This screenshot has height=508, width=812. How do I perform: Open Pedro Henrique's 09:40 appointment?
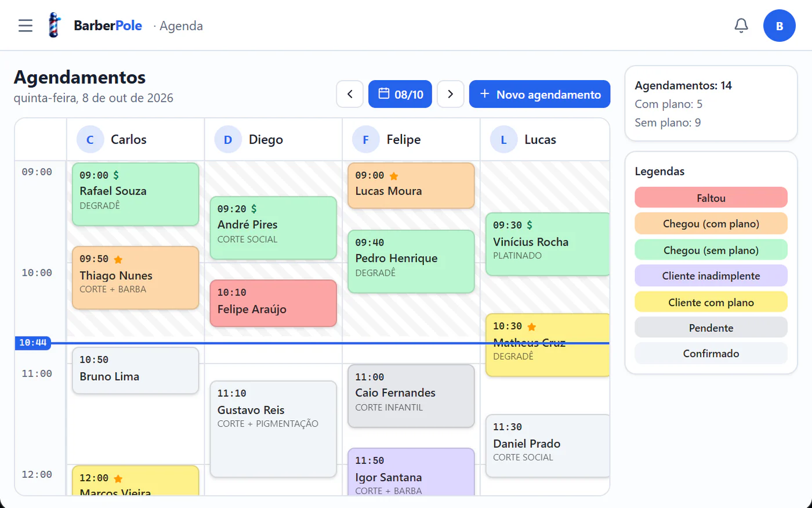[x=411, y=262]
